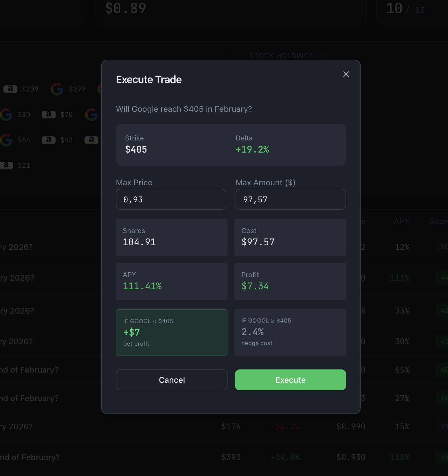Sort by the APY column header
Image resolution: width=448 pixels, height=476 pixels.
(401, 221)
